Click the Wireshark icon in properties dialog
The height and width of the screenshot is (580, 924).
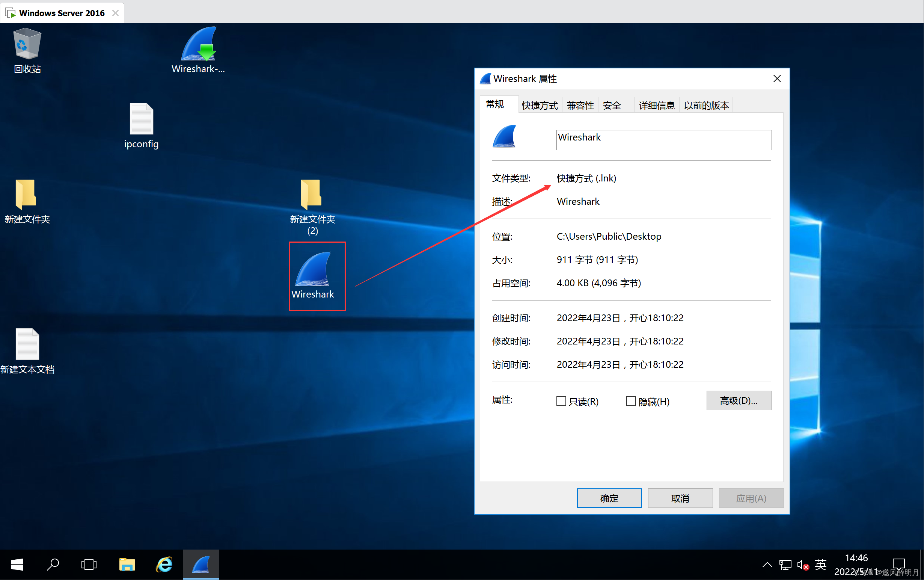point(504,137)
